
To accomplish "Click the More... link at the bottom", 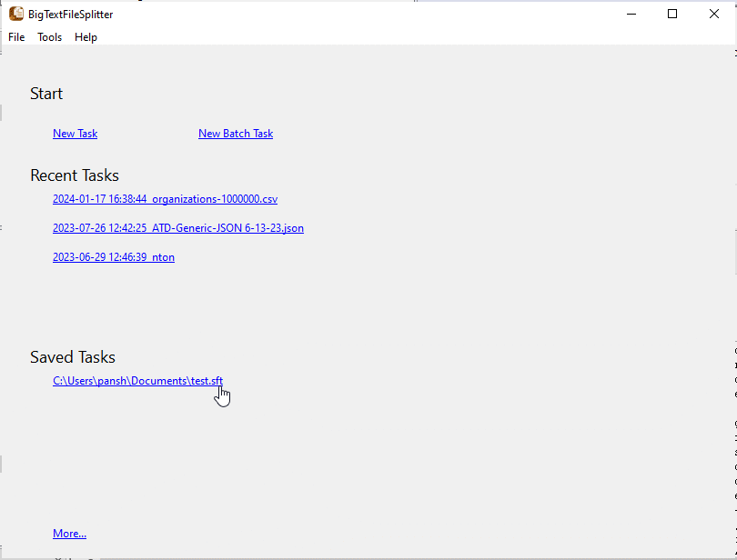I will tap(69, 534).
